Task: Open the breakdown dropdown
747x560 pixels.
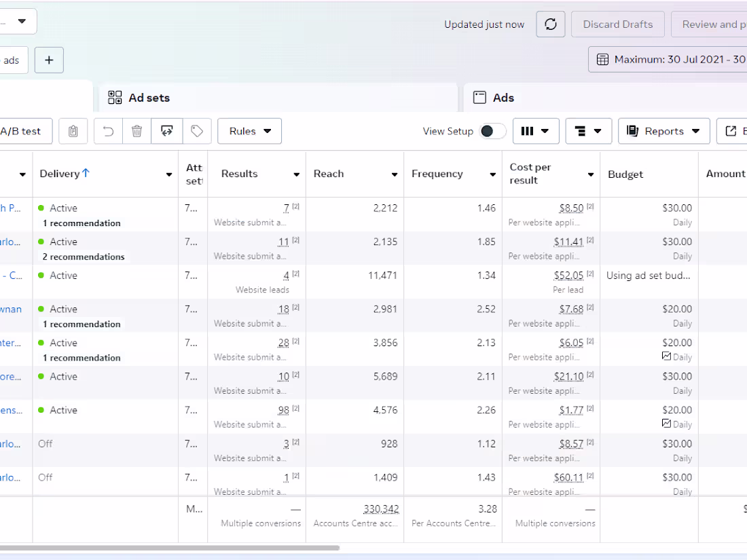Action: click(x=588, y=131)
